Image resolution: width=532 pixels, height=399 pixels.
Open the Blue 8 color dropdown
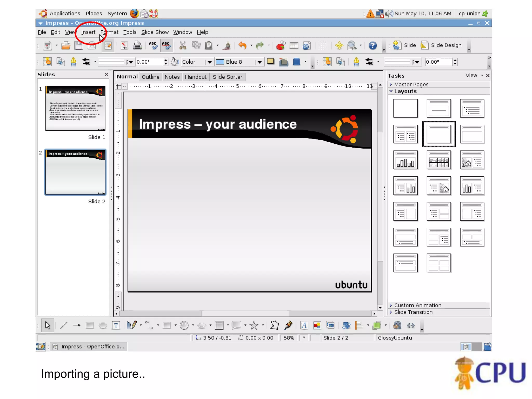(x=259, y=62)
